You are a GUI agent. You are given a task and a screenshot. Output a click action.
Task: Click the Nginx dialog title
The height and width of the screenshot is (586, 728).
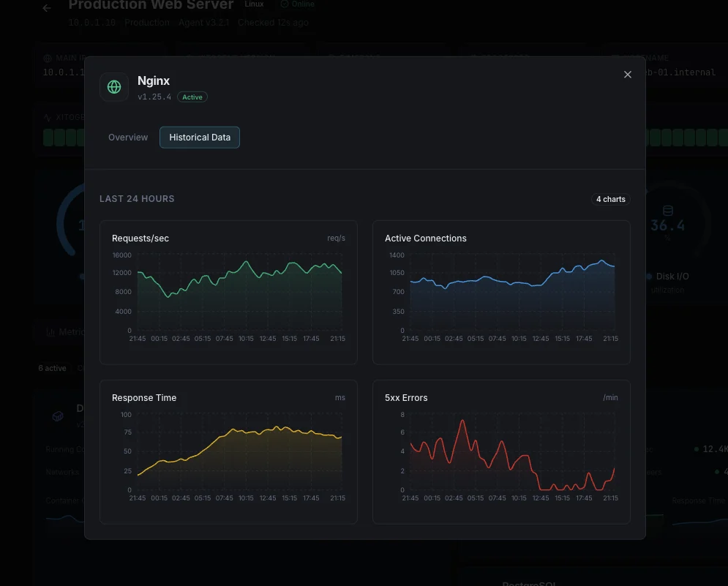154,80
